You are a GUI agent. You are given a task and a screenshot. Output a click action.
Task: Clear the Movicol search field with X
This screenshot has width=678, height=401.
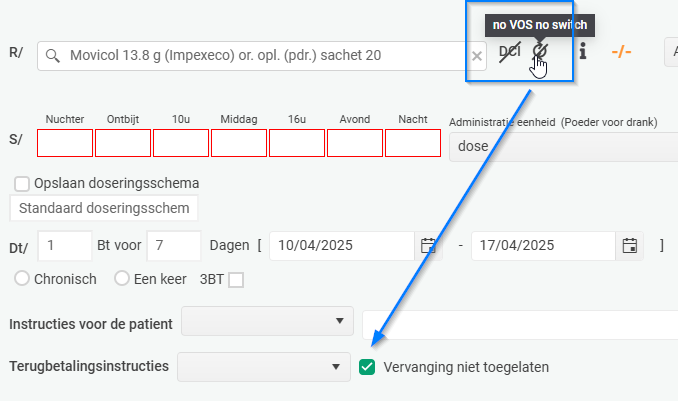pyautogui.click(x=477, y=56)
